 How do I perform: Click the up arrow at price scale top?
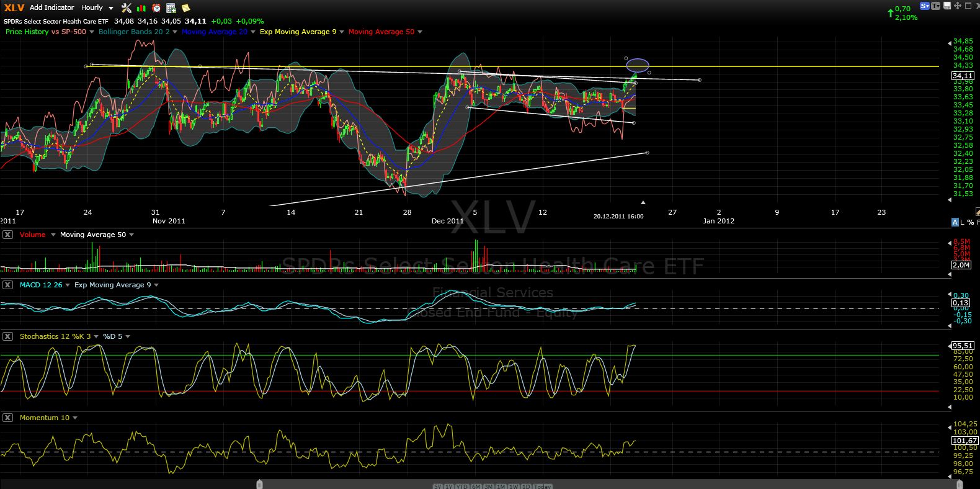[x=950, y=43]
